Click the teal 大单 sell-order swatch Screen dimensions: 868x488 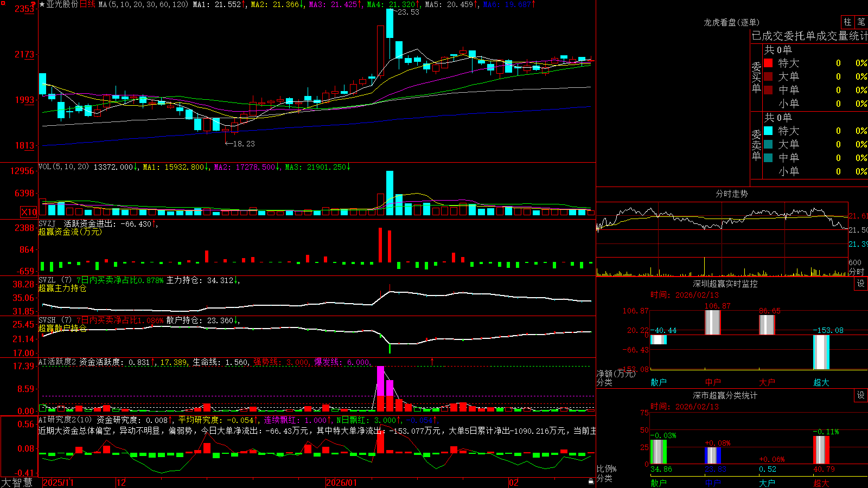pyautogui.click(x=768, y=144)
